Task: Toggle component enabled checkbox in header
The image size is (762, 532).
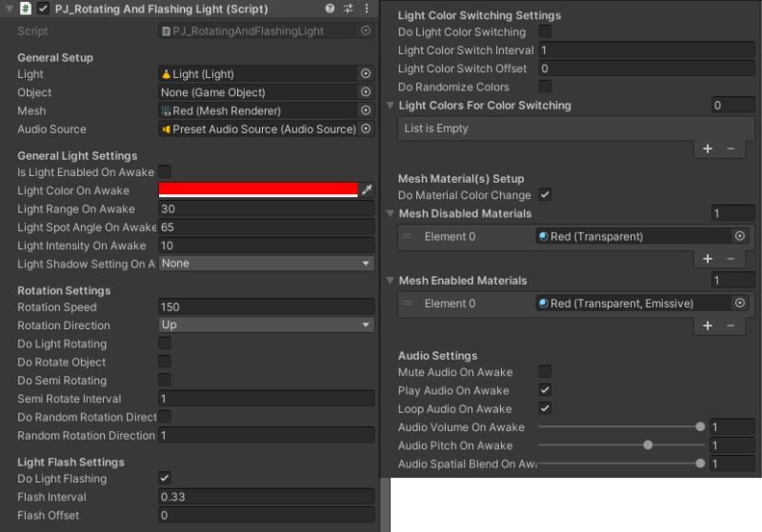Action: [43, 9]
